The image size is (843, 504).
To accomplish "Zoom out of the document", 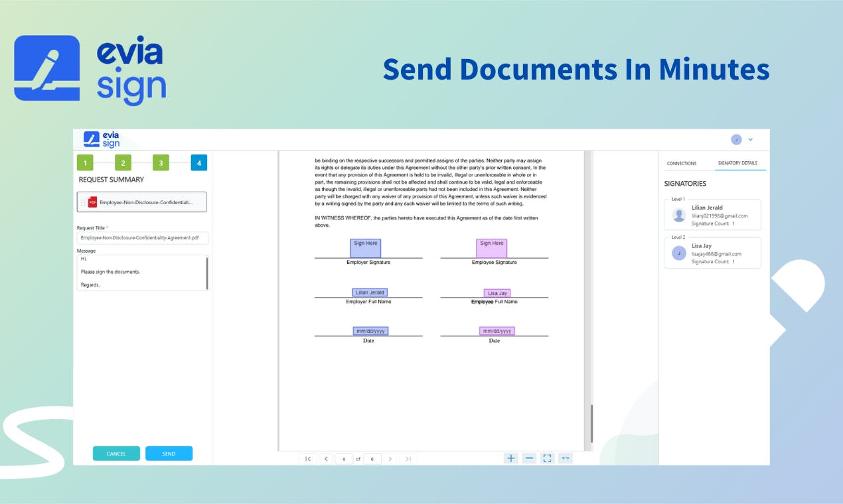I will (529, 458).
